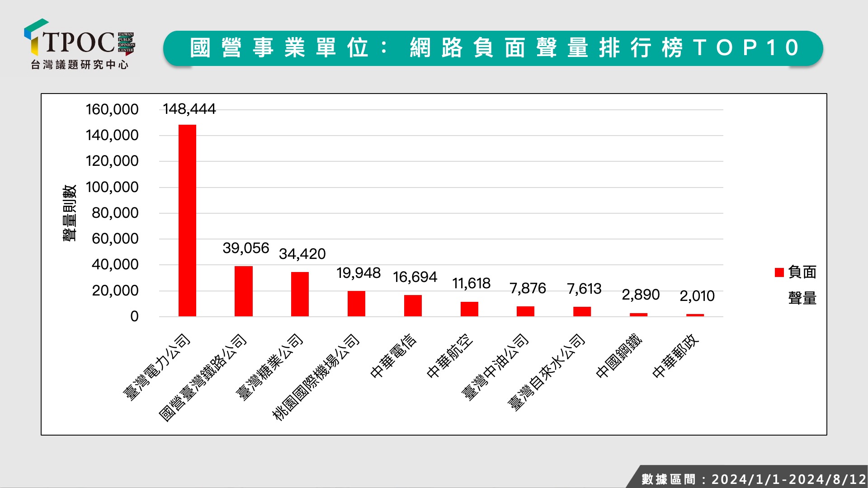The height and width of the screenshot is (488, 868).
Task: Click the 40,000 axis tick label
Action: 115,264
